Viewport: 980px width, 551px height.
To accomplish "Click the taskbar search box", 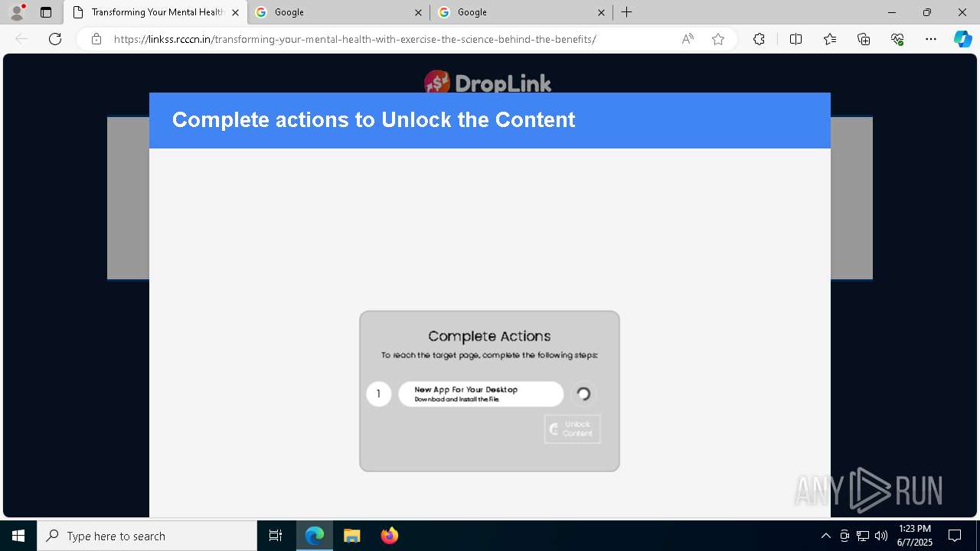I will tap(147, 536).
